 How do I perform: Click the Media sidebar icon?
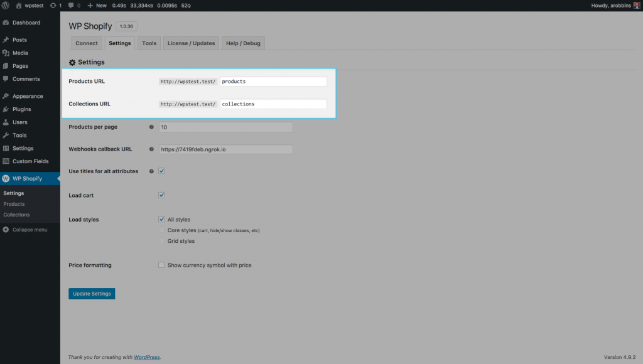[6, 53]
